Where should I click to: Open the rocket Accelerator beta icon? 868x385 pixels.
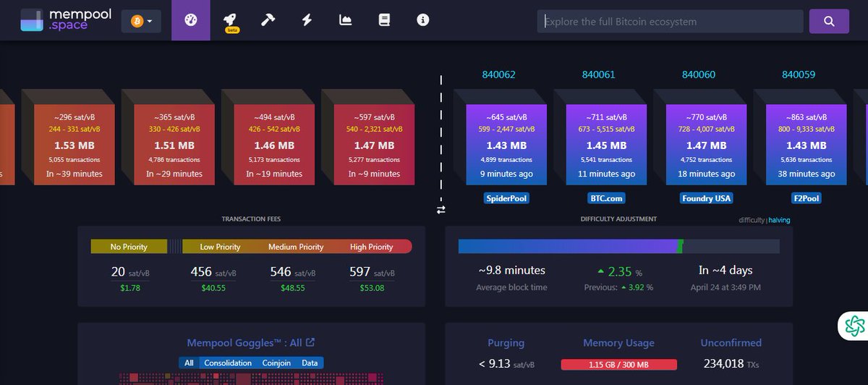pyautogui.click(x=232, y=22)
